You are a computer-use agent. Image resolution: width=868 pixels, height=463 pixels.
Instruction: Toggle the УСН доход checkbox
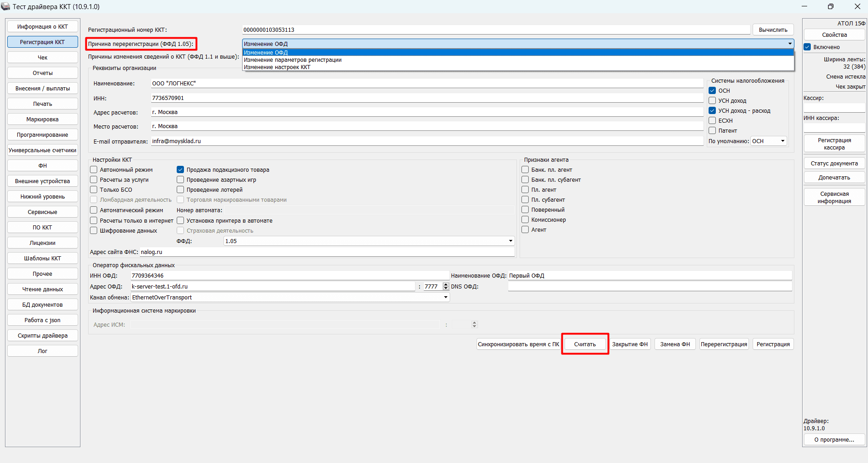712,100
